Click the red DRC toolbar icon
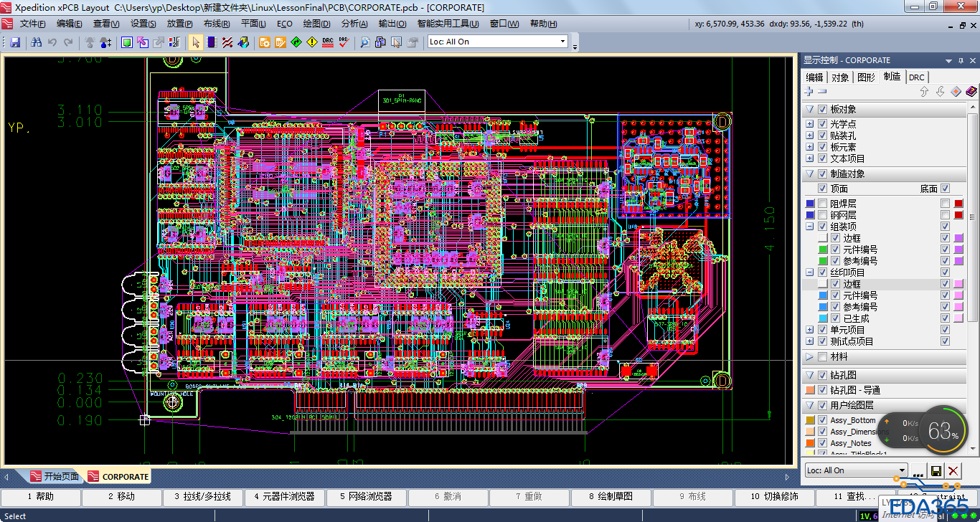This screenshot has width=980, height=522. [x=328, y=42]
